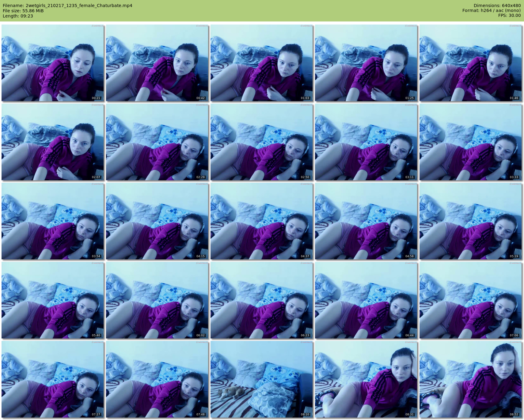Pick the thumbnail at 02:50
Screen dimensions: 524x420
pos(262,142)
